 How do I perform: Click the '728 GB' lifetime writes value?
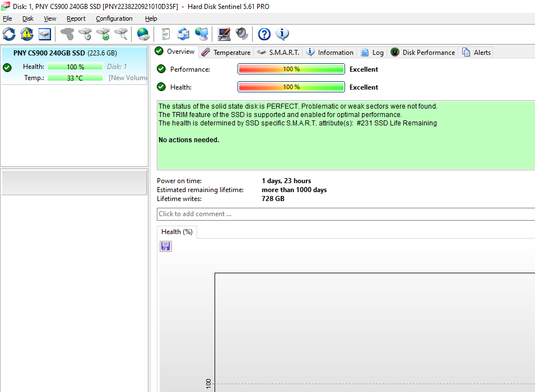click(273, 199)
